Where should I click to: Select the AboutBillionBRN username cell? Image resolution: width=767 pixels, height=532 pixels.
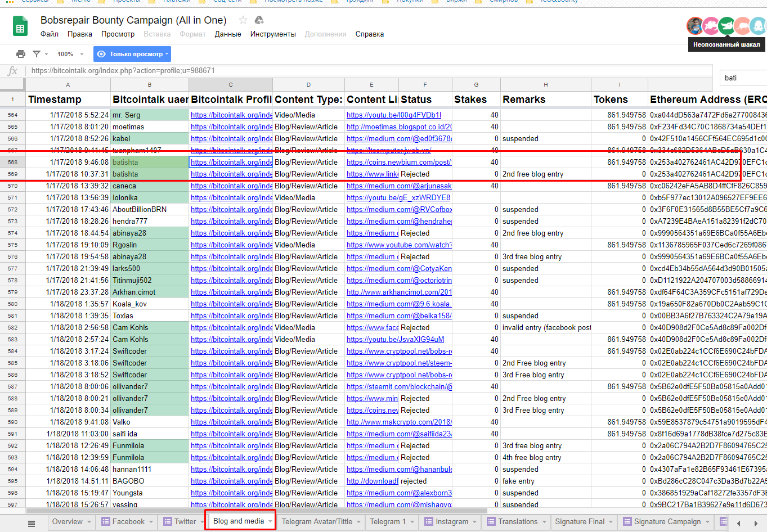[150, 209]
